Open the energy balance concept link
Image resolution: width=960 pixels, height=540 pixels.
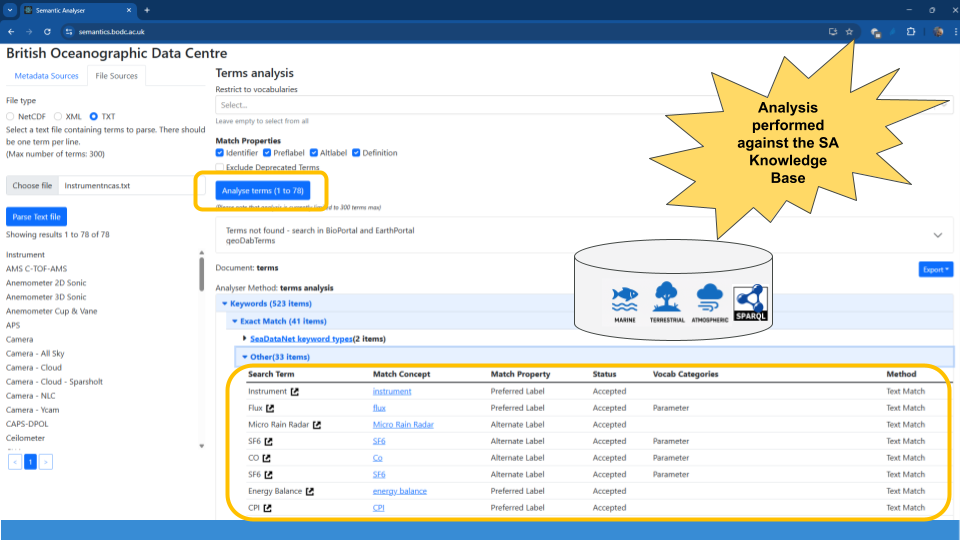pos(400,491)
